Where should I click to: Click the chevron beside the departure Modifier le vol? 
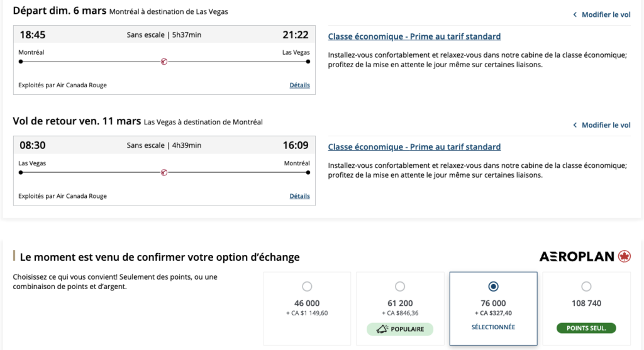(575, 14)
